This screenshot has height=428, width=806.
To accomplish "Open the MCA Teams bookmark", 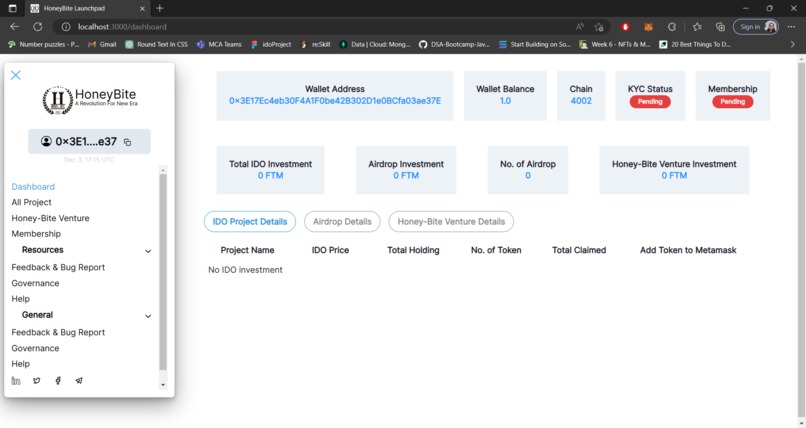I will (219, 45).
